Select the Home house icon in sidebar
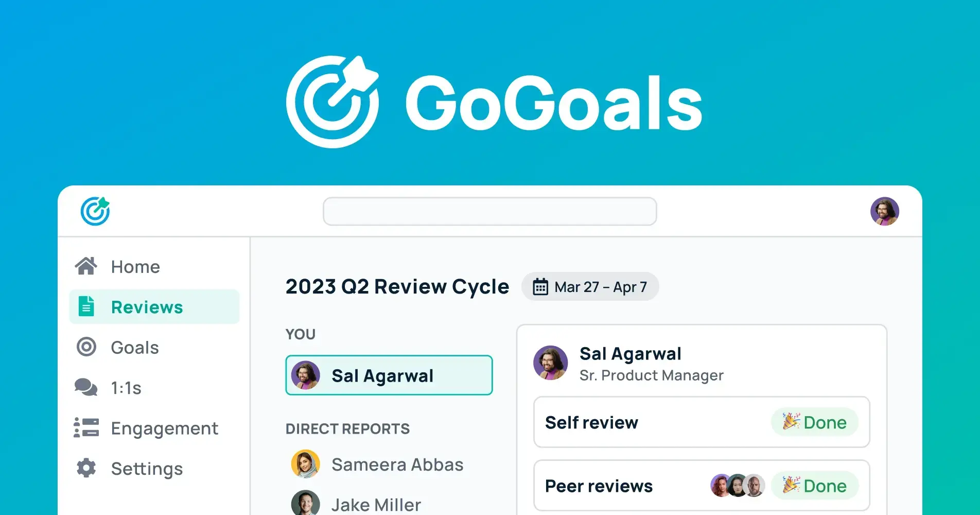The width and height of the screenshot is (980, 515). click(x=86, y=266)
